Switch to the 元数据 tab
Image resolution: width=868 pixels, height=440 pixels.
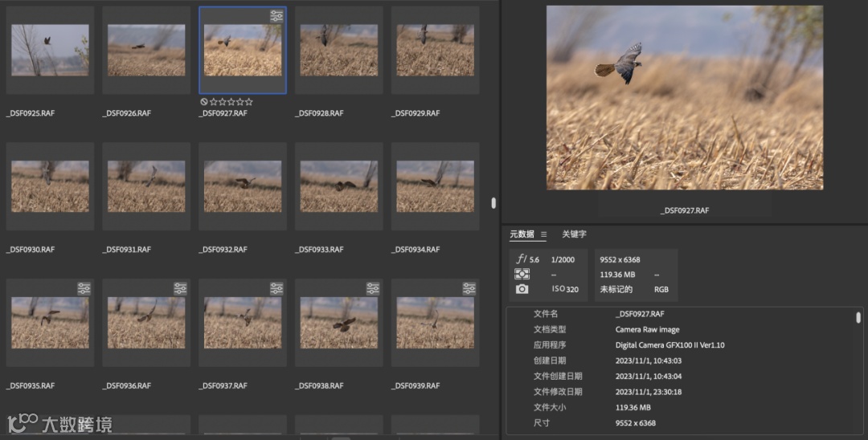(522, 234)
